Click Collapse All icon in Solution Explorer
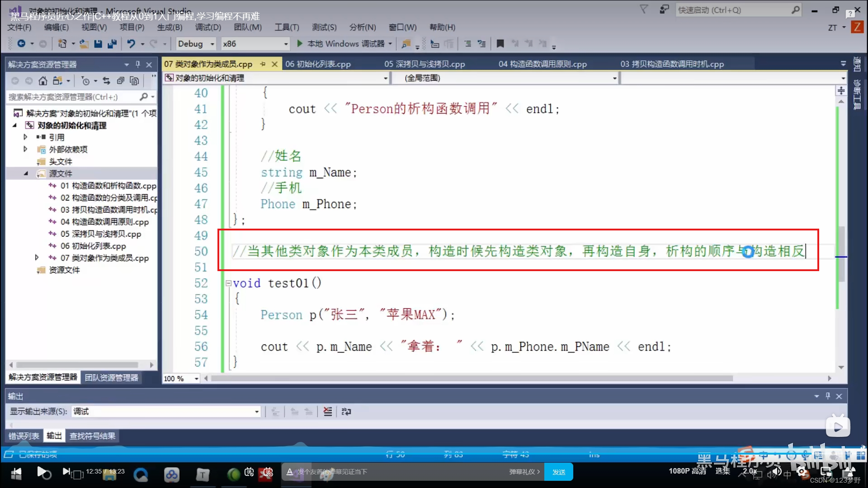868x488 pixels. pyautogui.click(x=120, y=81)
